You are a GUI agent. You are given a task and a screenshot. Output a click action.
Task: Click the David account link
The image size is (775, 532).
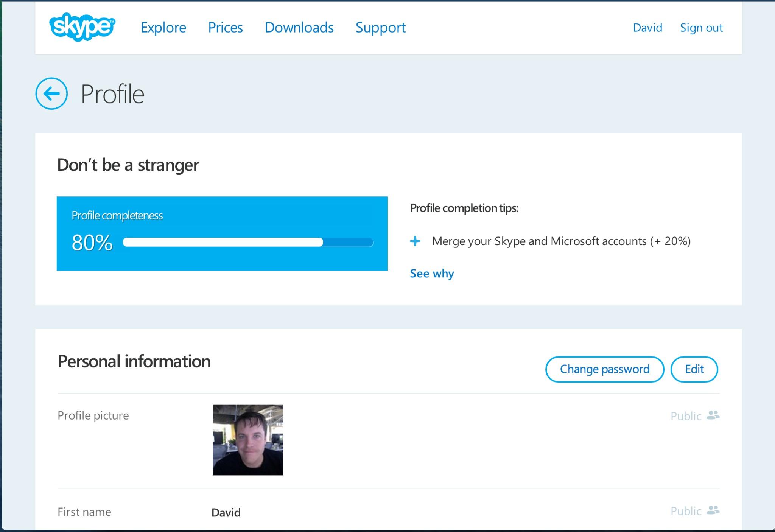click(647, 28)
